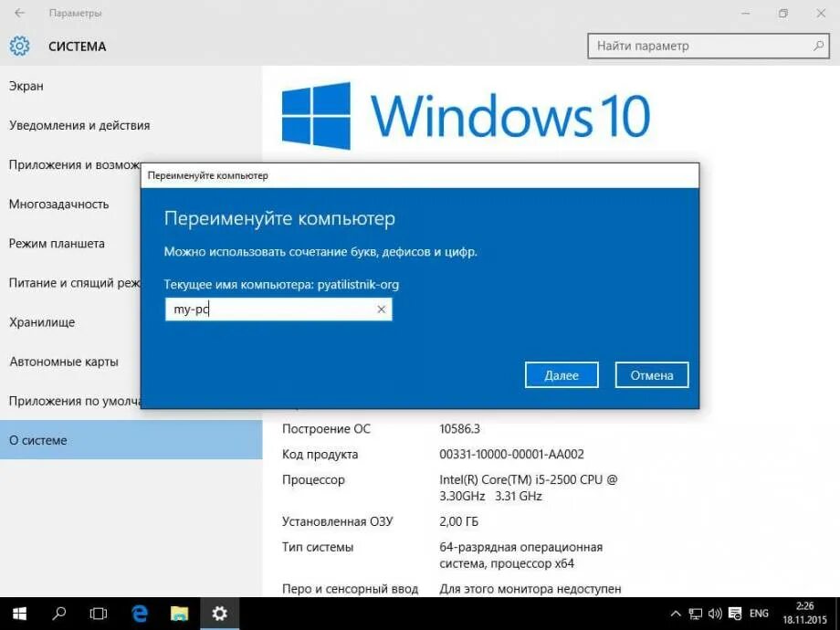This screenshot has width=840, height=630.
Task: Click the Переименуйте компьютер dialog heading
Action: point(279,218)
